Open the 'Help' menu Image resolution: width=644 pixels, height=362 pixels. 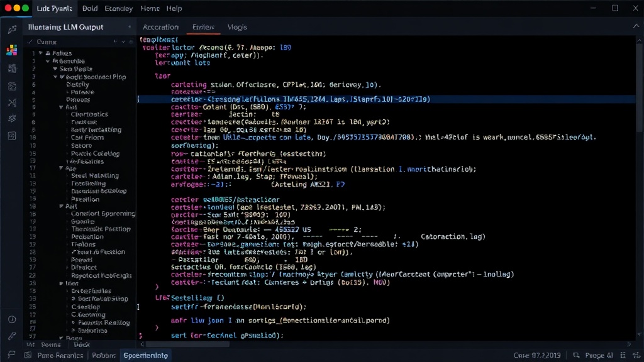(174, 8)
